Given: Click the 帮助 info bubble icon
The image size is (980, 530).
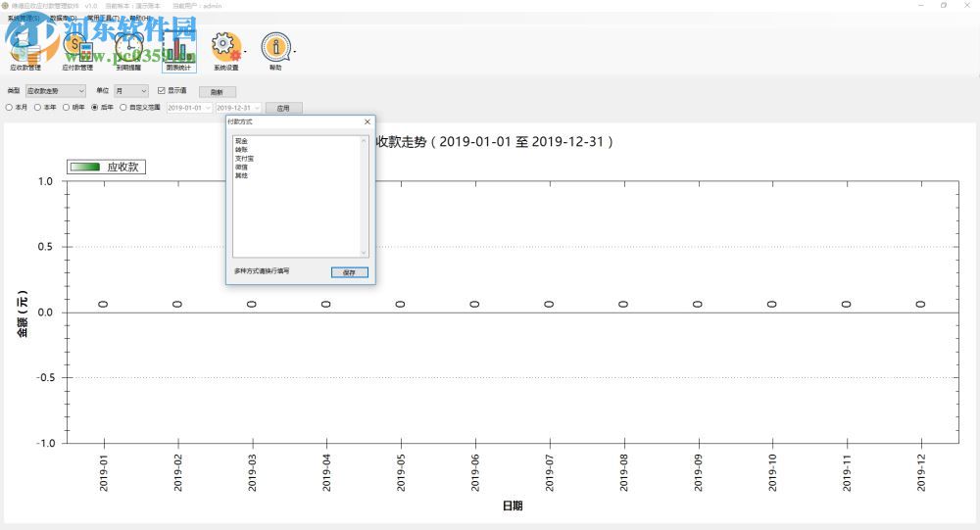Looking at the screenshot, I should [x=275, y=49].
